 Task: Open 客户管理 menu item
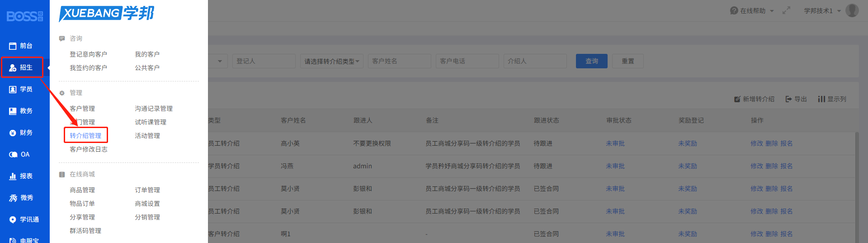(x=82, y=109)
